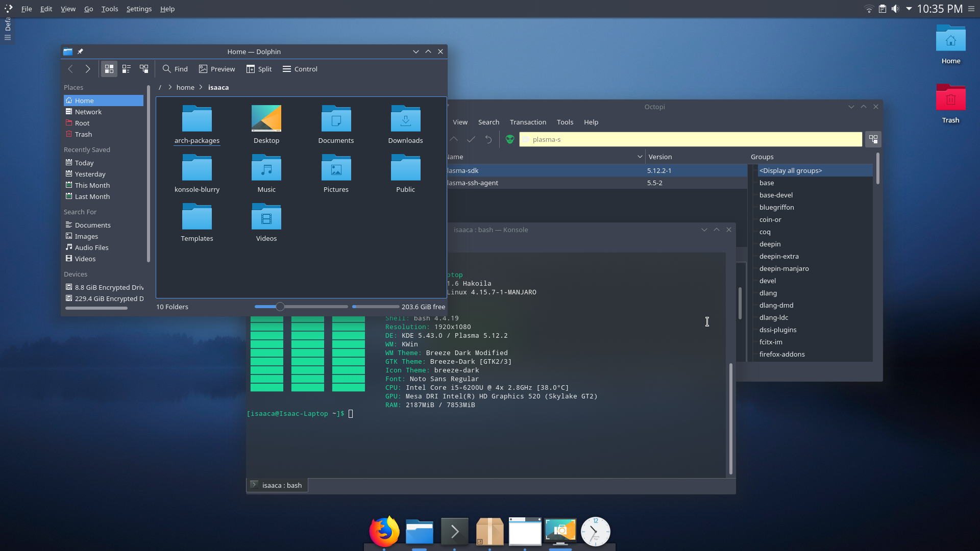Image resolution: width=980 pixels, height=551 pixels.
Task: Click root slash in breadcrumb path
Action: 160,87
